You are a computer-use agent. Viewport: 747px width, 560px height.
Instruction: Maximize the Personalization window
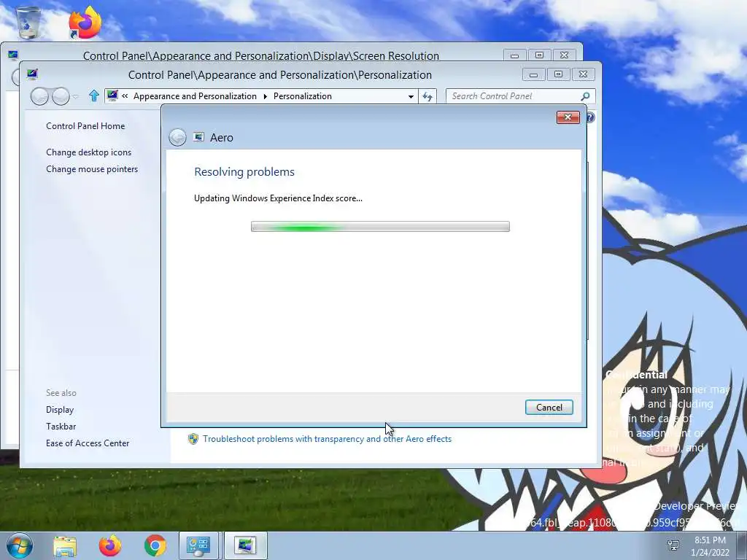(x=558, y=75)
